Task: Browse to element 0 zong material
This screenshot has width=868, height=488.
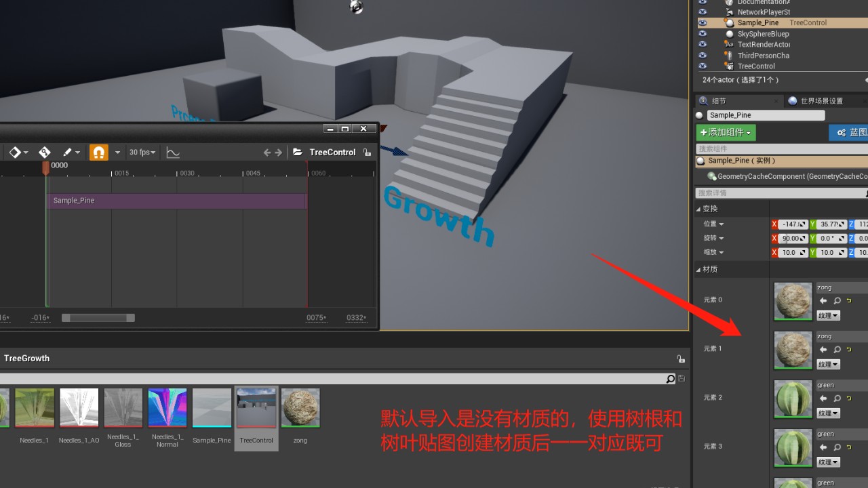Action: 837,301
